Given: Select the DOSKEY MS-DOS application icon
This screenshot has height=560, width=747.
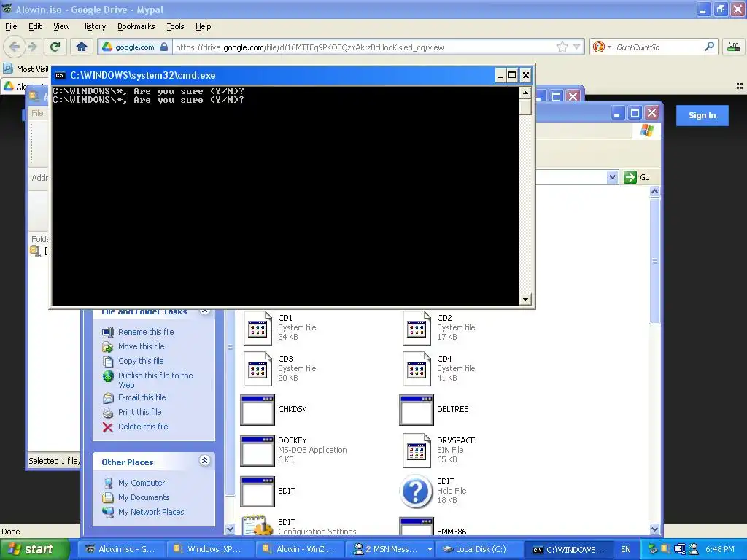Looking at the screenshot, I should tap(258, 451).
